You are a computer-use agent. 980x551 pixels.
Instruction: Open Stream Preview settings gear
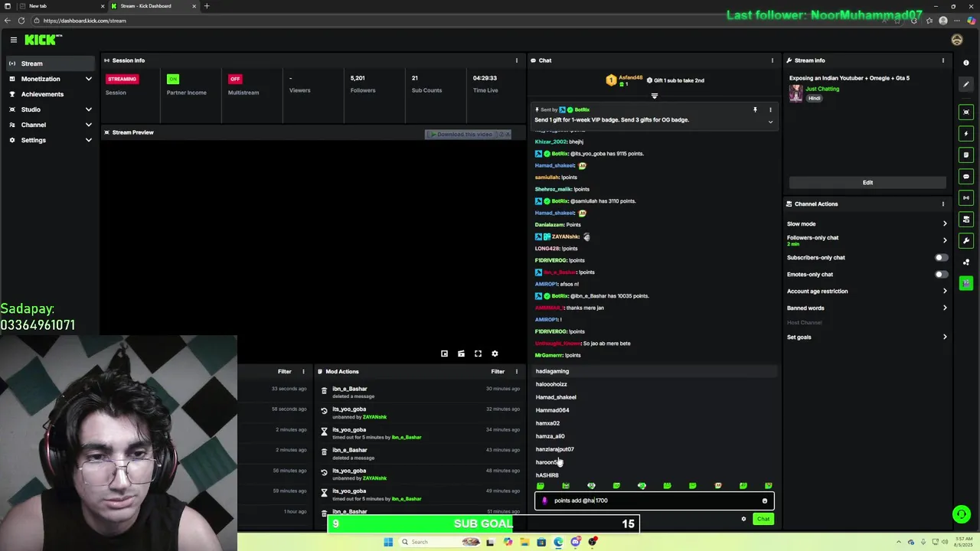click(x=495, y=354)
